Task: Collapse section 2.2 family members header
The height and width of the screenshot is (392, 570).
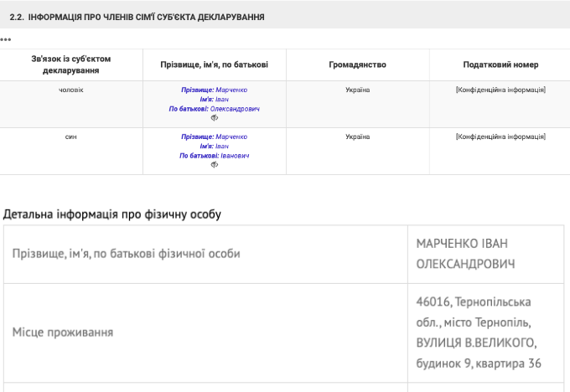Action: click(x=137, y=18)
